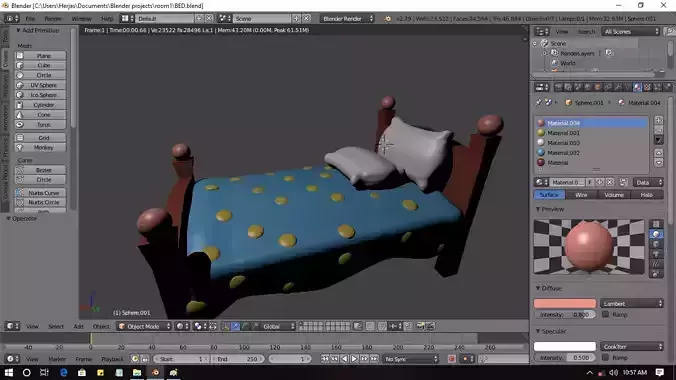Viewport: 676px width, 380px height.
Task: Open the Material properties tab icon
Action: [x=637, y=87]
